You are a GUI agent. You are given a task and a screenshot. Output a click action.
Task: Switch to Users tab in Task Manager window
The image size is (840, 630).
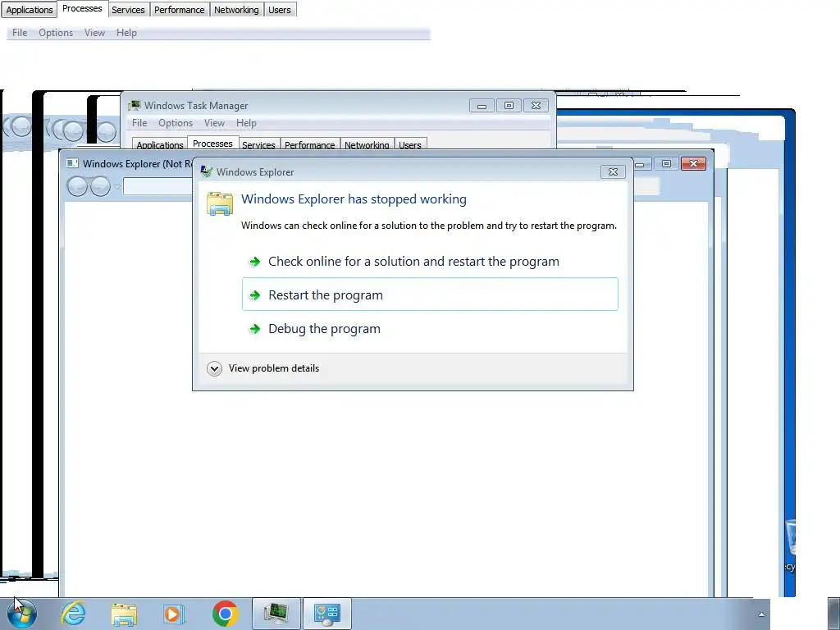click(410, 144)
